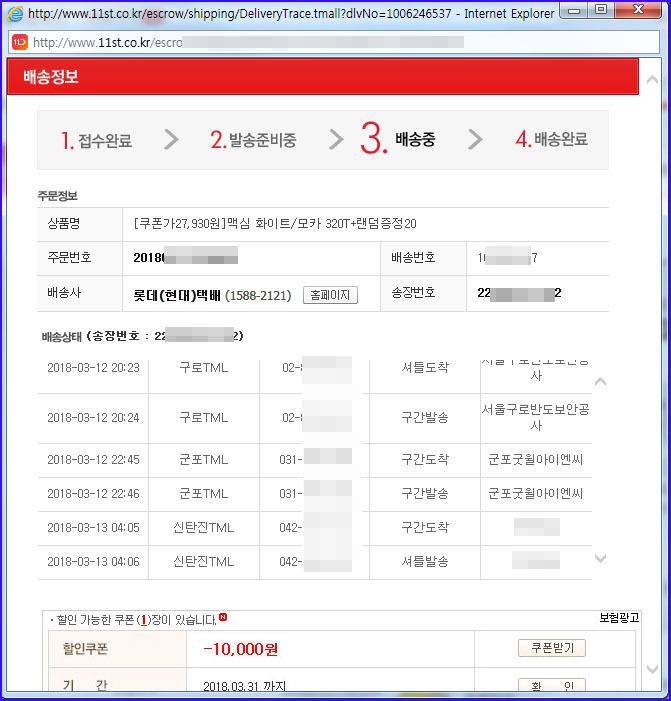The image size is (671, 701).
Task: Click the 2018-03-13 04:06 timestamp
Action: [x=93, y=562]
